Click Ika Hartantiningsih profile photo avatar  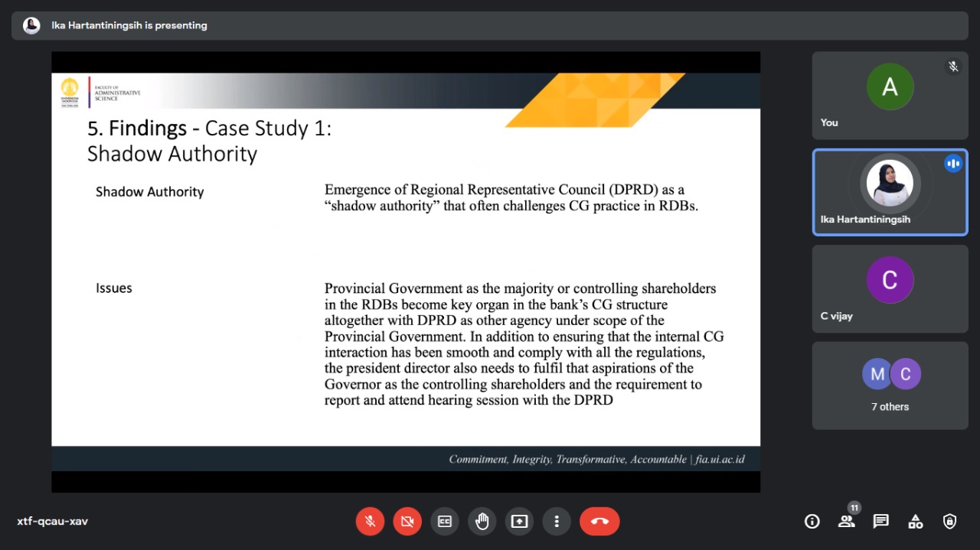pos(890,183)
